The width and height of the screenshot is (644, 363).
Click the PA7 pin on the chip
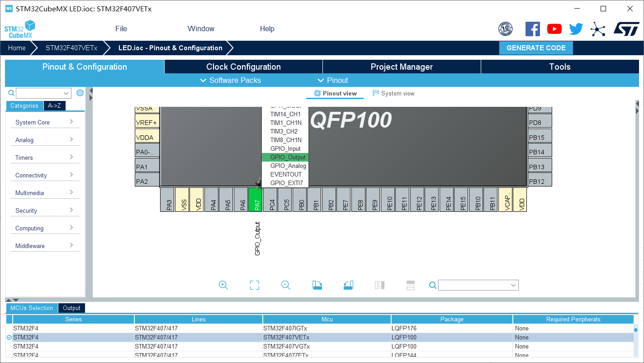tap(256, 200)
